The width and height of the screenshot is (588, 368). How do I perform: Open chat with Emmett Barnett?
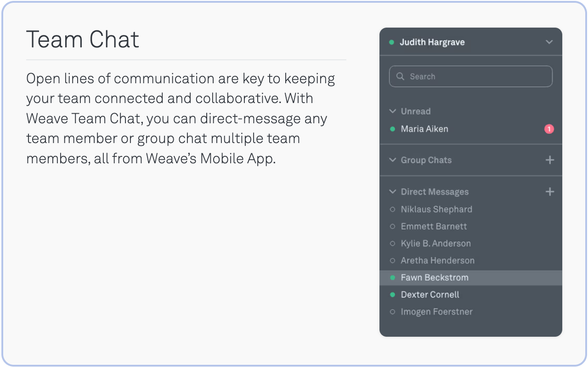[x=434, y=226]
